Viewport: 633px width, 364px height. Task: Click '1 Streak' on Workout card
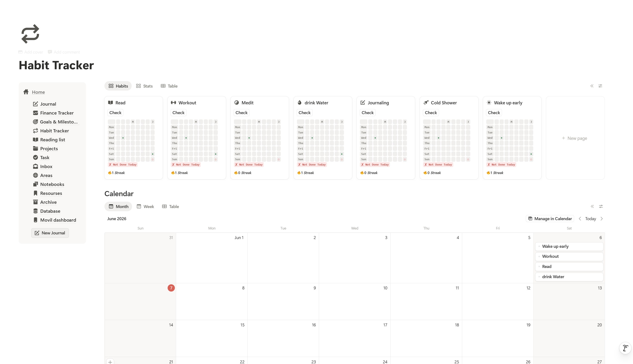pos(179,173)
